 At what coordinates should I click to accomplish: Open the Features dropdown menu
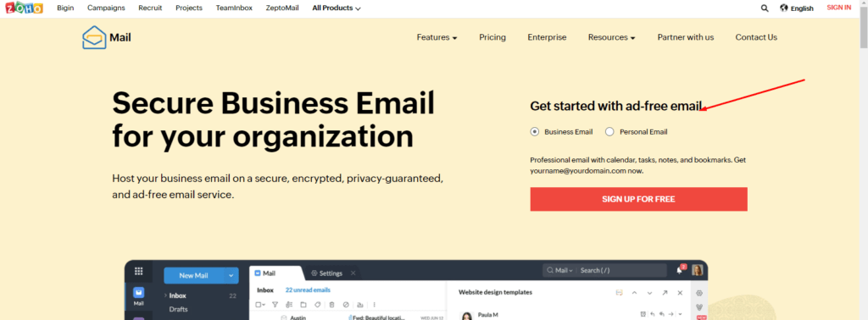[x=437, y=37]
